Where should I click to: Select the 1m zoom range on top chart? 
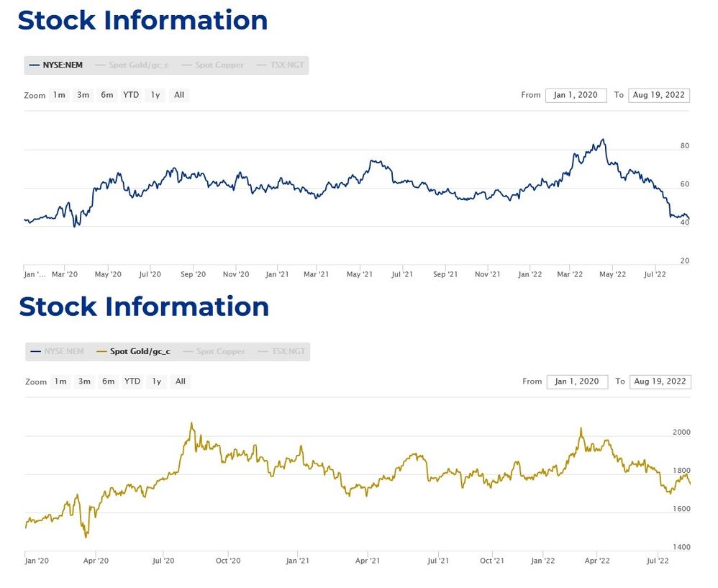(x=59, y=94)
